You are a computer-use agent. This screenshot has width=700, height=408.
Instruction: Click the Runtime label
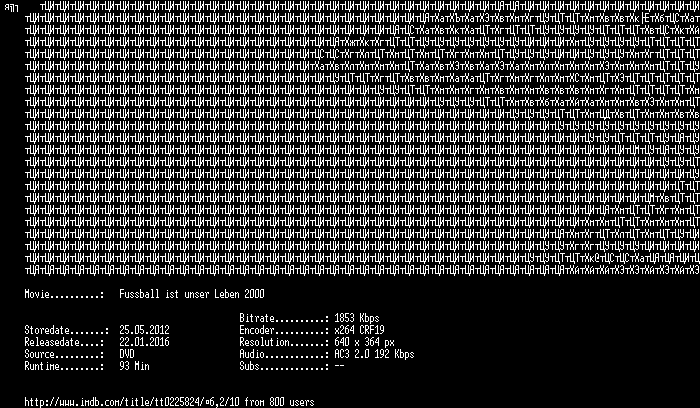pos(64,366)
